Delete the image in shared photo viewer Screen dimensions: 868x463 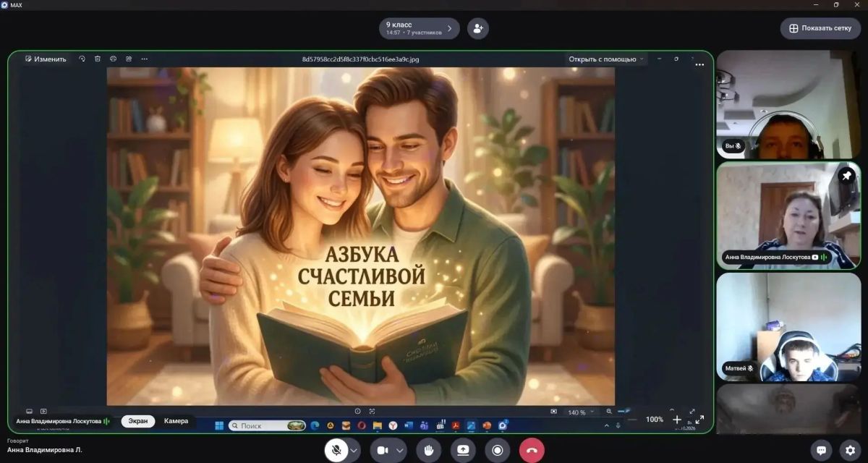(x=98, y=59)
